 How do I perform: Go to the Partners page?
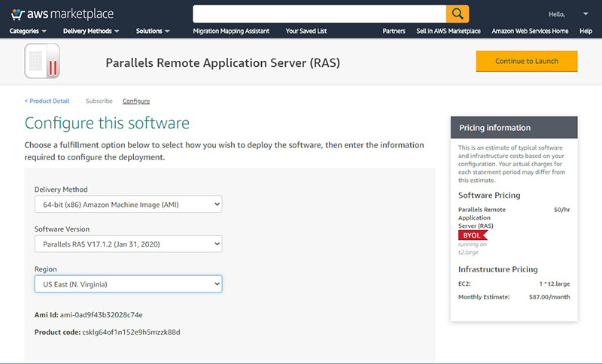tap(394, 31)
